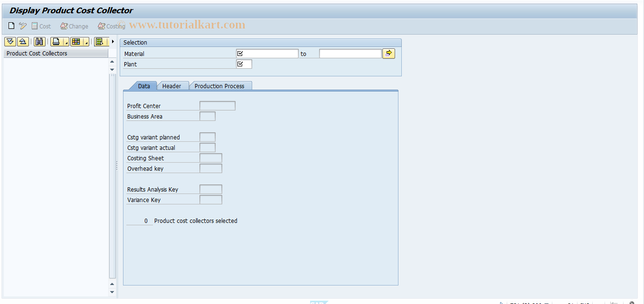Expand hidden toolbar buttons with the chevron
The image size is (644, 304).
(113, 41)
